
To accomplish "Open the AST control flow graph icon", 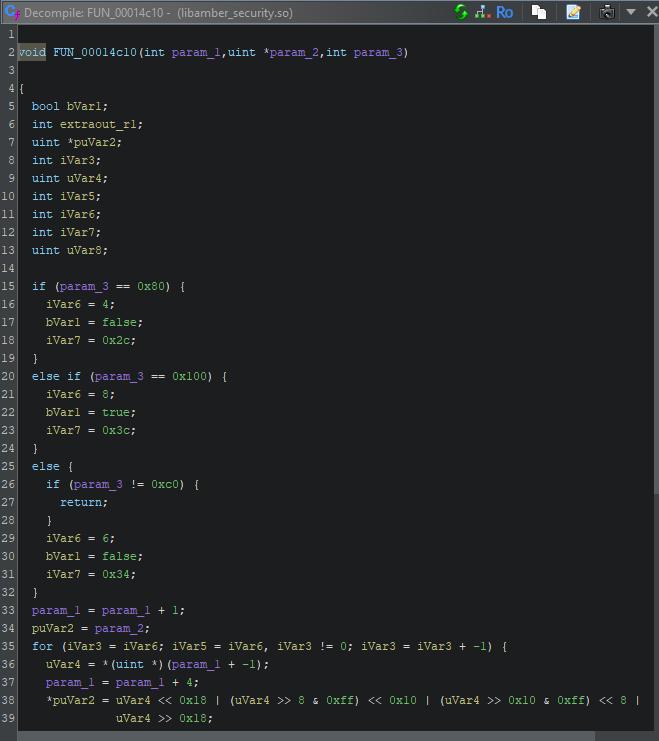I will (482, 12).
